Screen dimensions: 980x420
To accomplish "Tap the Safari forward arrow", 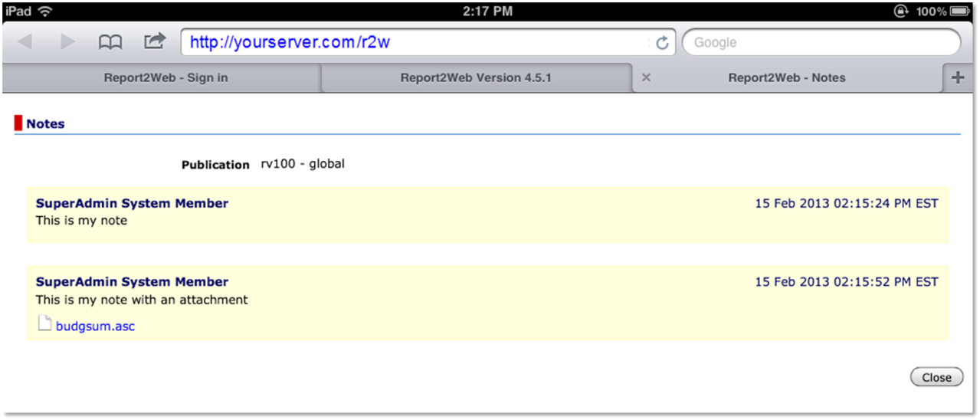I will (x=68, y=42).
